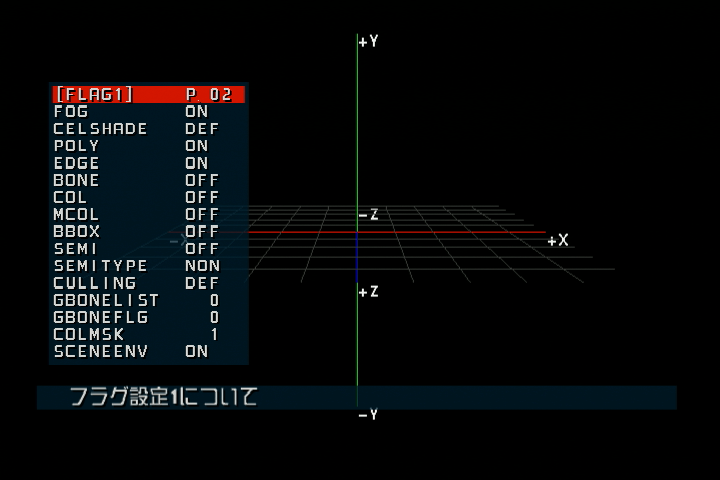Click the CELSHADE DEF value

pos(202,129)
